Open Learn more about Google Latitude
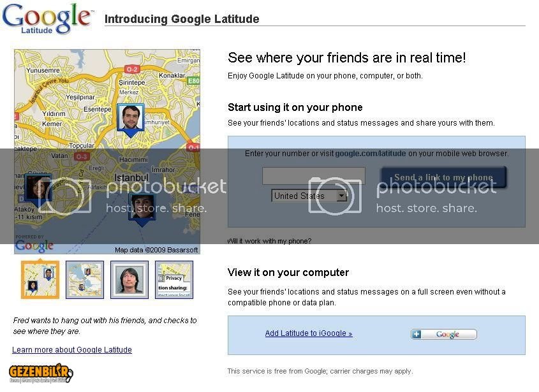 click(x=72, y=350)
